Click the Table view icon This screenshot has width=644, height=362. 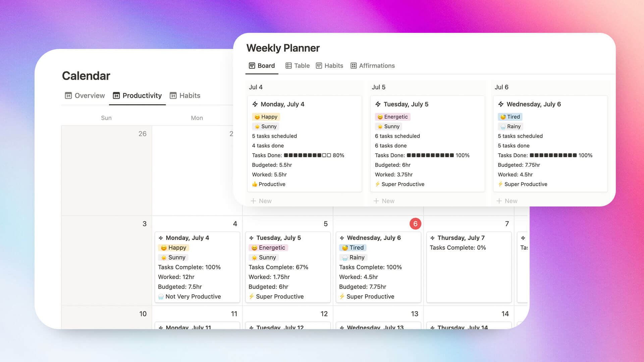pos(288,65)
